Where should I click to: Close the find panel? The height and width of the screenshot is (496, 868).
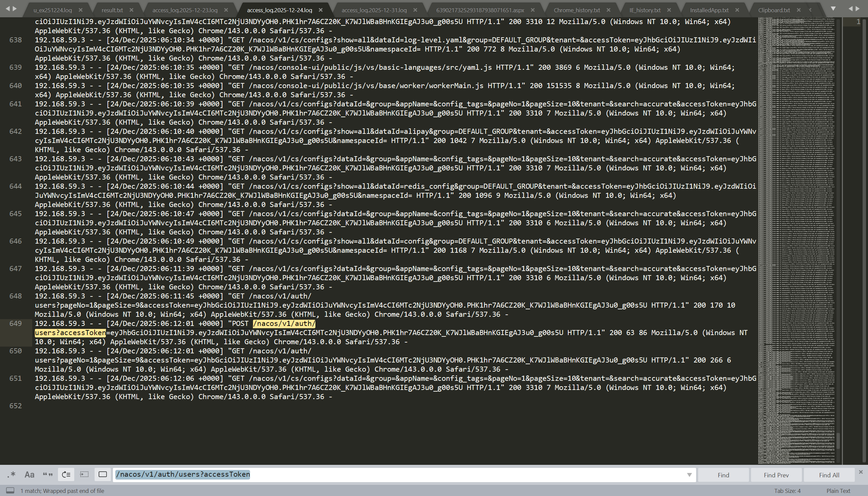tap(861, 472)
